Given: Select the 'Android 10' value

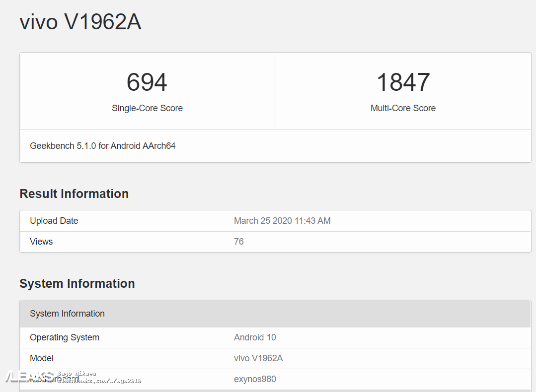Looking at the screenshot, I should 255,337.
